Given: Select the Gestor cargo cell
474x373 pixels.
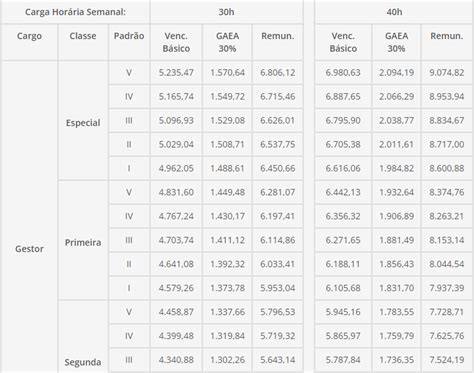Looking at the screenshot, I should [x=29, y=249].
